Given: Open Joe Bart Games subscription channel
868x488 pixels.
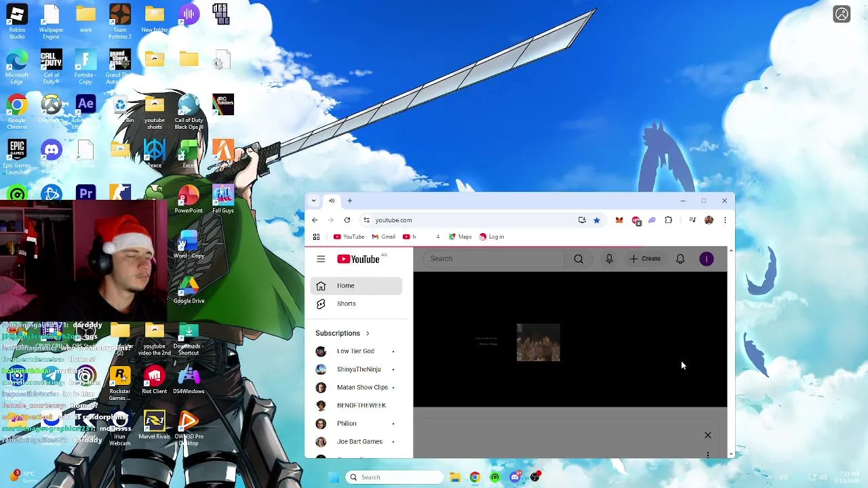Looking at the screenshot, I should tap(356, 442).
